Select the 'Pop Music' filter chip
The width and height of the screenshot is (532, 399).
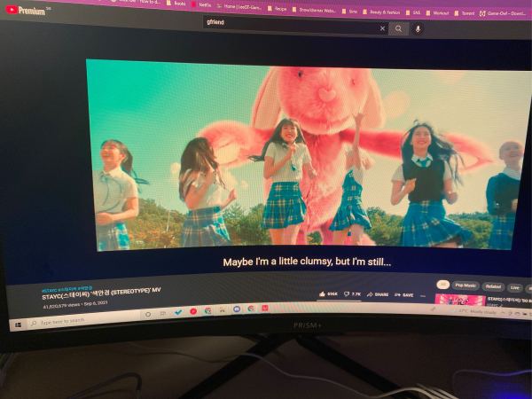click(465, 286)
